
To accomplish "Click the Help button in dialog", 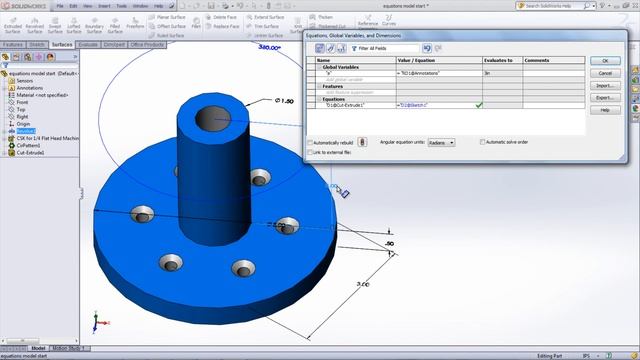I will click(605, 110).
